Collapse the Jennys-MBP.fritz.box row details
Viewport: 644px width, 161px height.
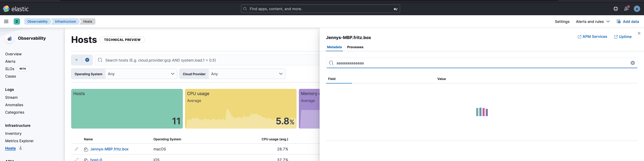76,149
